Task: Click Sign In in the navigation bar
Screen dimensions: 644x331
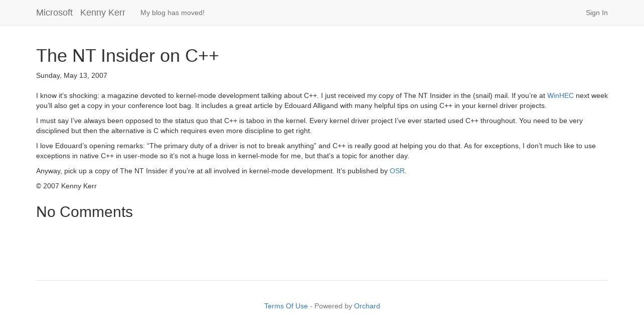Action: [596, 13]
